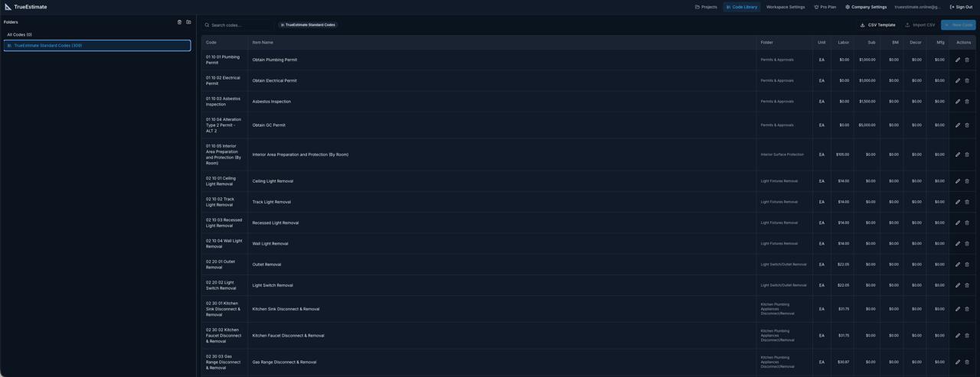
Task: Click the delete folder trash icon in Folders panel
Action: (x=180, y=22)
